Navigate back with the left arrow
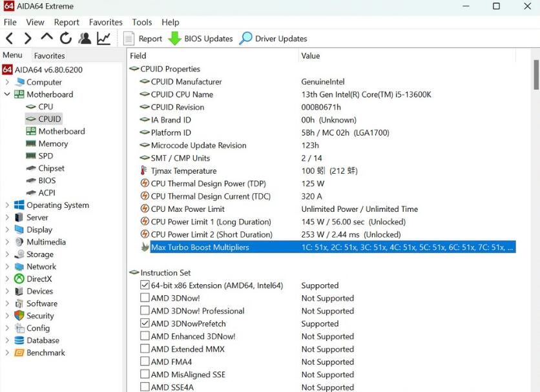 click(x=9, y=38)
